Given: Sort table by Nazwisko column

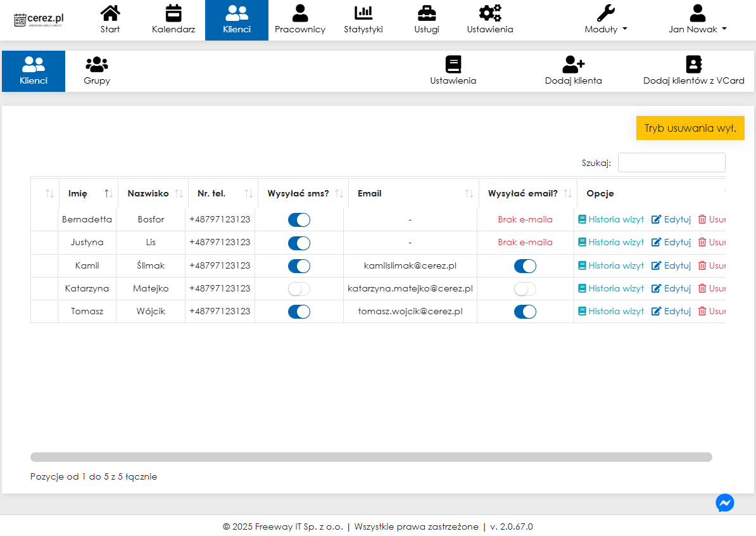Looking at the screenshot, I should tap(153, 193).
